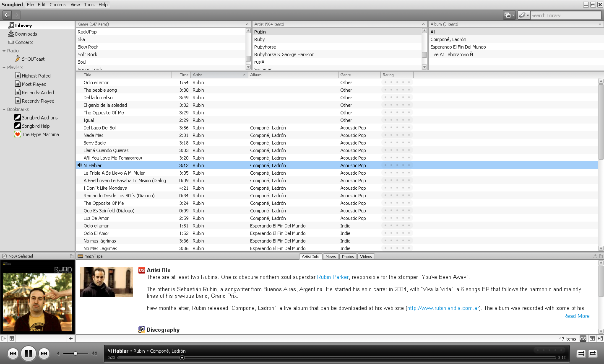Click in the Search Library field
The image size is (604, 364).
click(x=565, y=15)
